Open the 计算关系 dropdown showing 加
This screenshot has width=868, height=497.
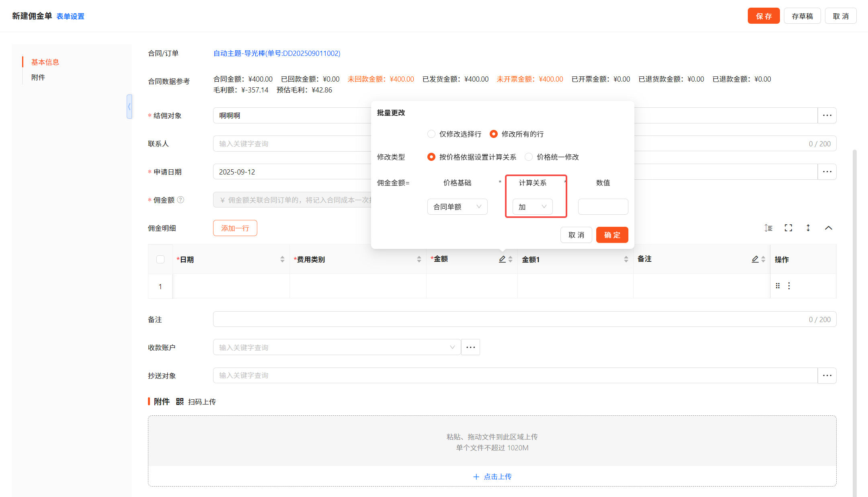[x=532, y=207]
